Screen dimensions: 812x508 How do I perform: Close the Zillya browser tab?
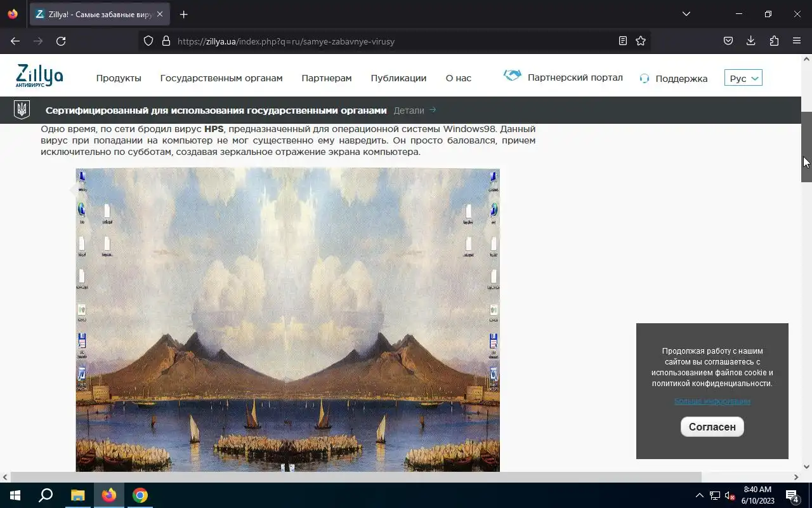pyautogui.click(x=160, y=14)
